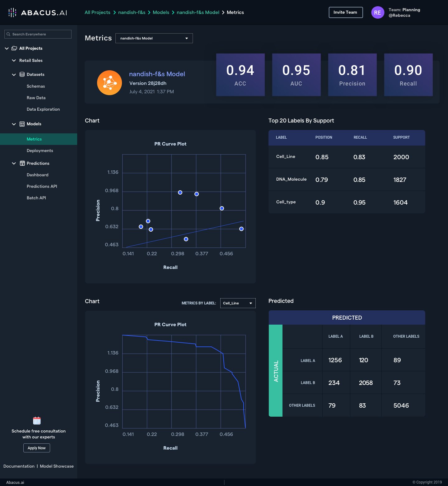Click nandish-f&s breadcrumb link

132,12
